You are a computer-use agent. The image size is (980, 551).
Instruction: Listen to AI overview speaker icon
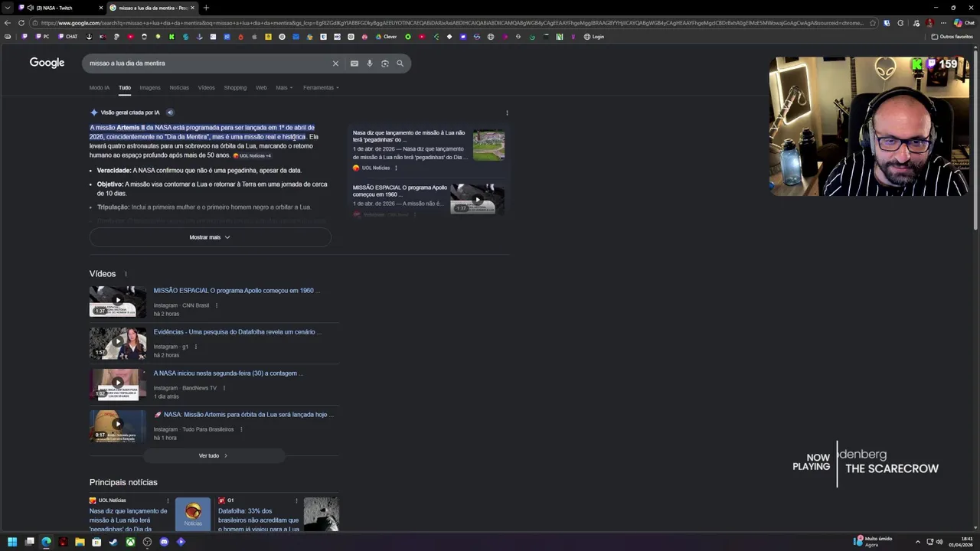click(x=170, y=112)
